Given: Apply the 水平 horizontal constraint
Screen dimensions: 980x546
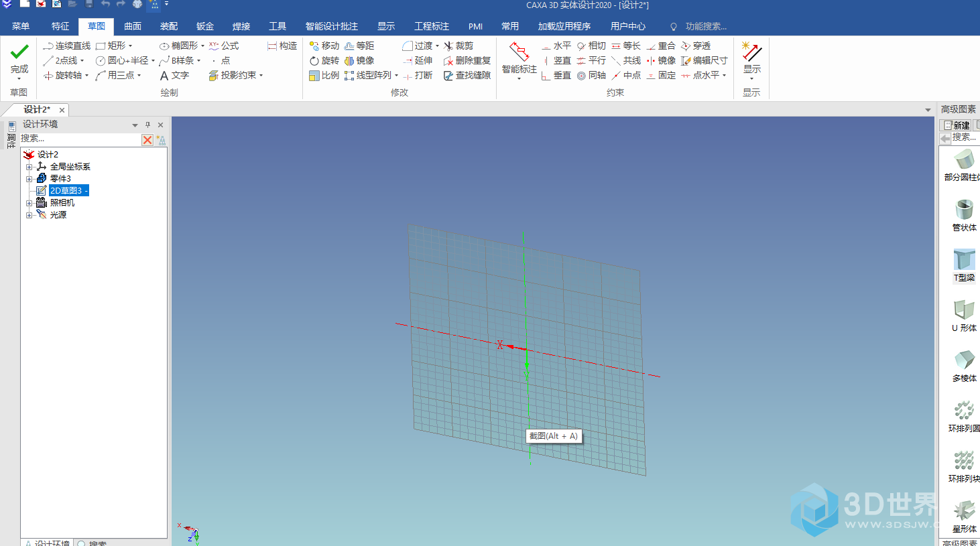Looking at the screenshot, I should (x=556, y=46).
